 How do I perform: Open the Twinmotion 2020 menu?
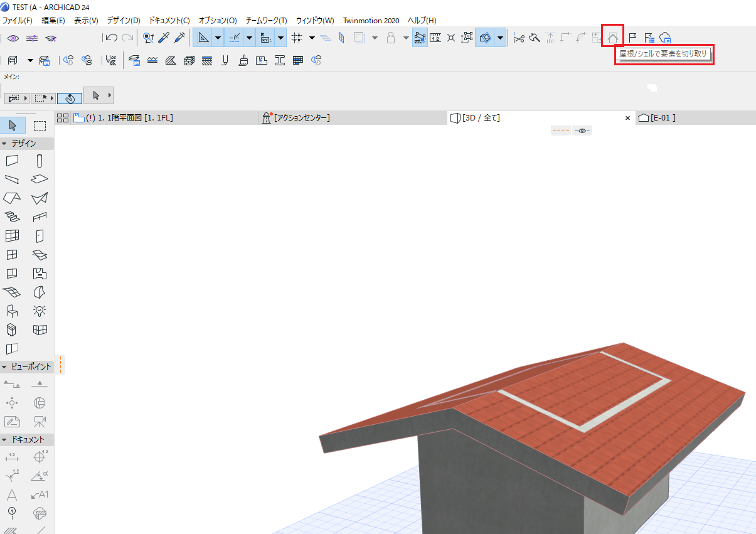[371, 21]
